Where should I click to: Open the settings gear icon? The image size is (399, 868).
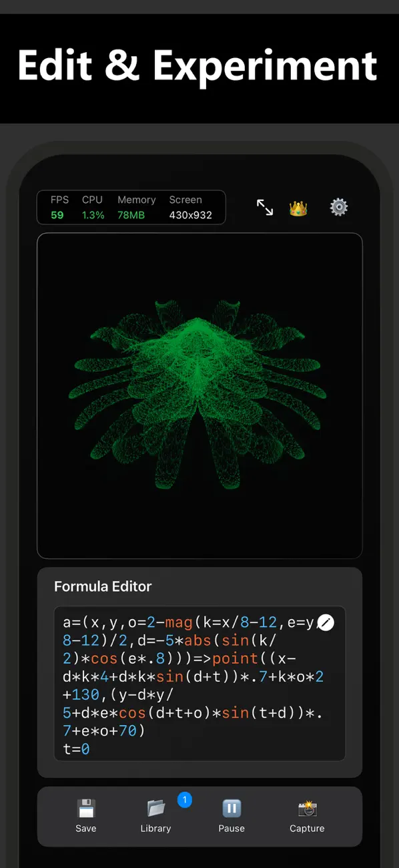[x=339, y=208]
